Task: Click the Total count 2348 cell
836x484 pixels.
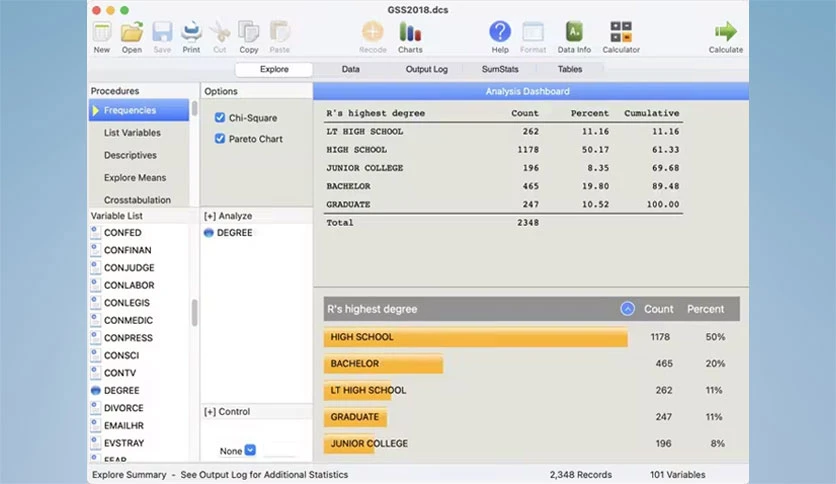Action: click(528, 223)
